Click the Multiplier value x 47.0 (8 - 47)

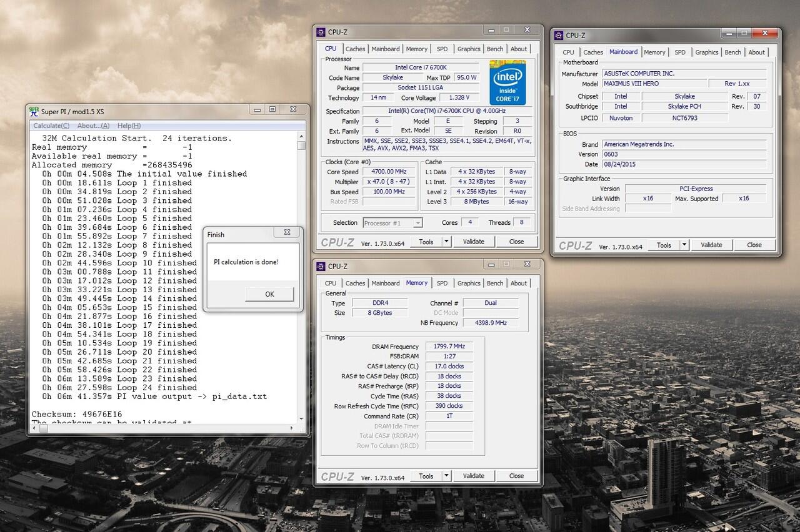(x=389, y=182)
